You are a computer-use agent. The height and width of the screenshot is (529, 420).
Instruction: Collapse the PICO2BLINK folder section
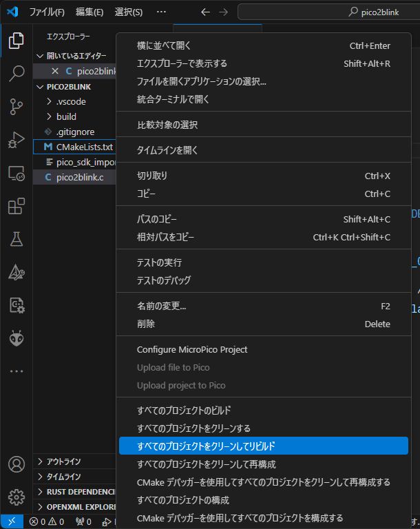(x=74, y=87)
